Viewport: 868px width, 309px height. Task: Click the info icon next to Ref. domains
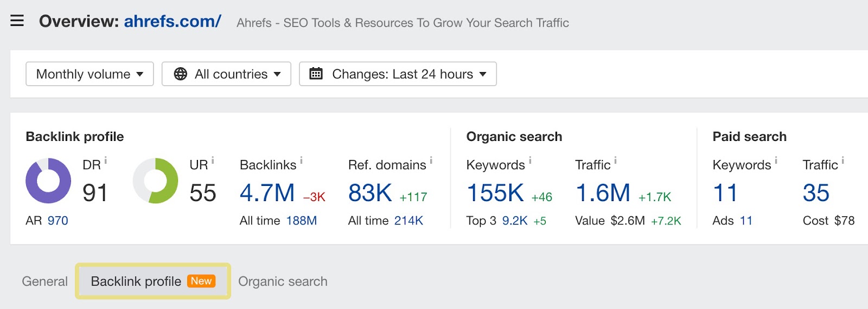pyautogui.click(x=431, y=160)
